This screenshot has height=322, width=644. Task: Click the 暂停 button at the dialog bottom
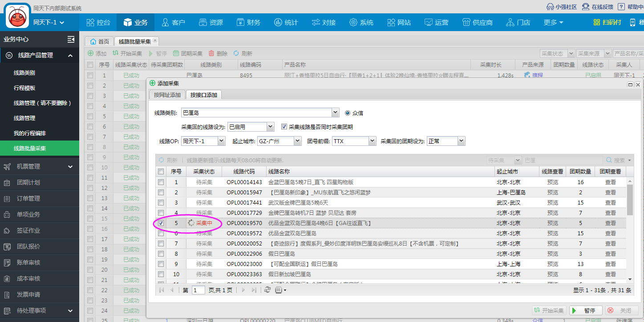(x=586, y=310)
